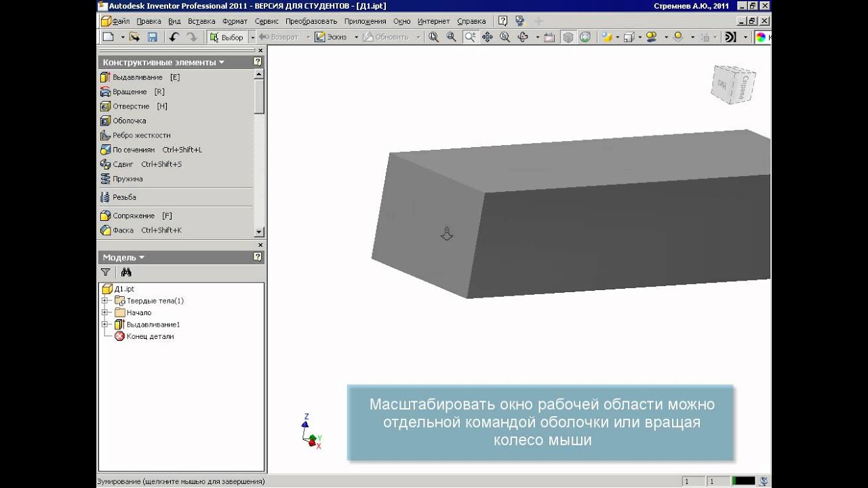Undo the last action
The height and width of the screenshot is (488, 868).
[x=174, y=37]
